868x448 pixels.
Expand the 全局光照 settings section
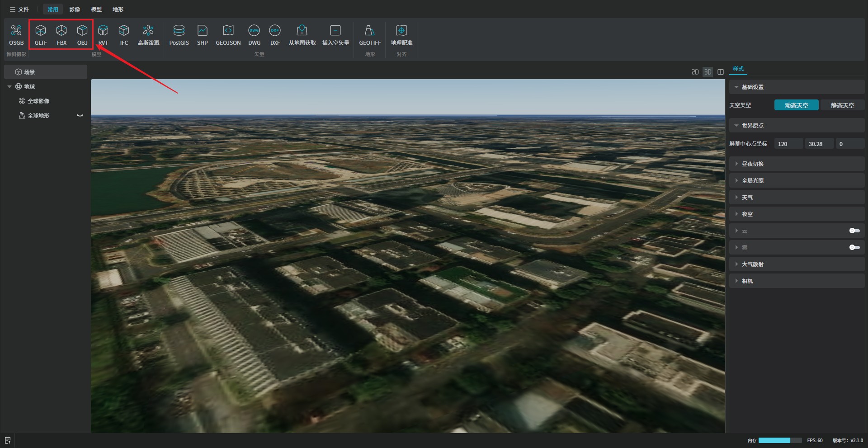coord(752,181)
